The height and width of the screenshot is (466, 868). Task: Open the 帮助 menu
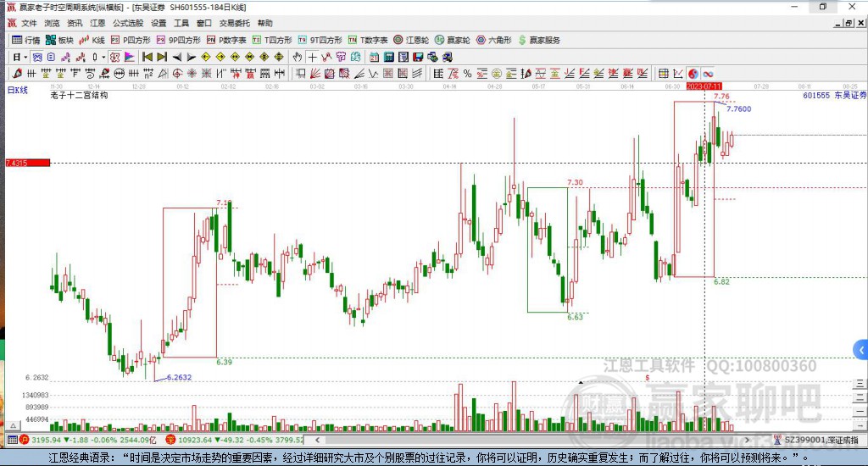[265, 23]
